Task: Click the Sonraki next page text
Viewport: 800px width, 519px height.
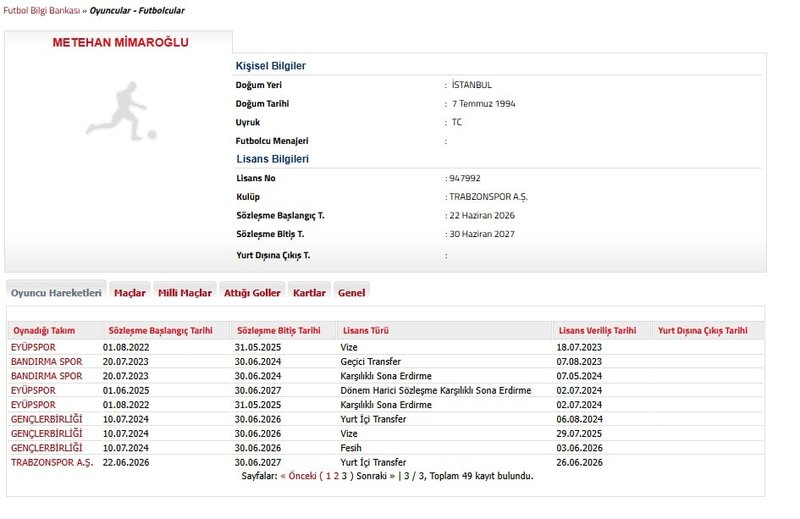Action: pos(376,476)
